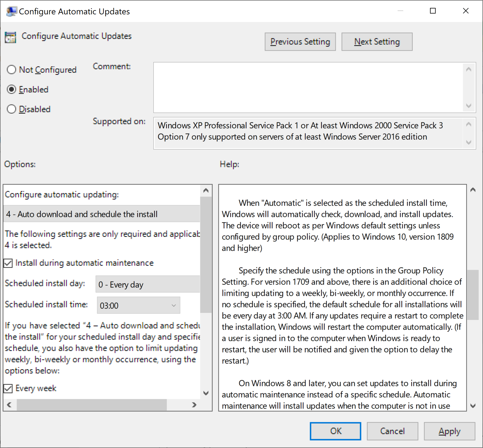Viewport: 483px width, 448px height.
Task: Click into the Comment text box
Action: 308,87
